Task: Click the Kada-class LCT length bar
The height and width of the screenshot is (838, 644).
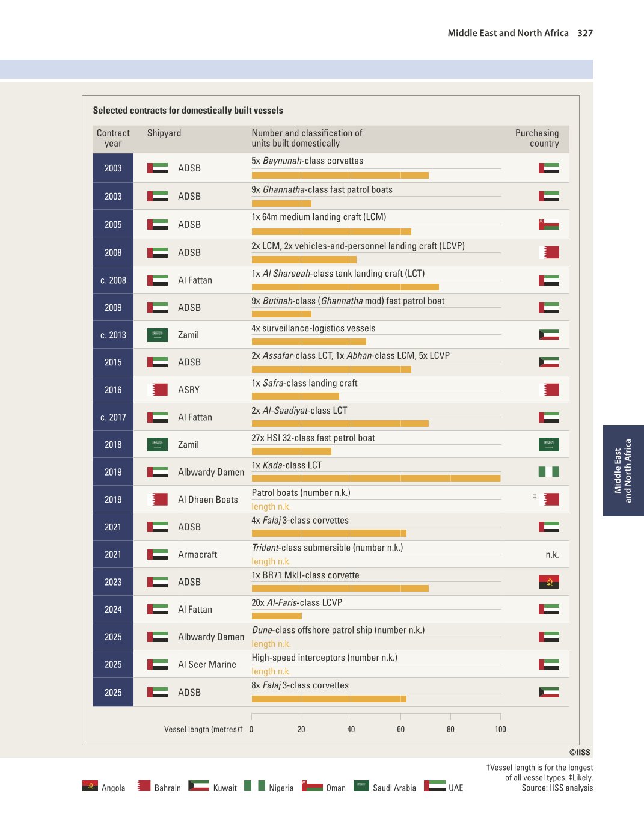Action: (x=376, y=479)
